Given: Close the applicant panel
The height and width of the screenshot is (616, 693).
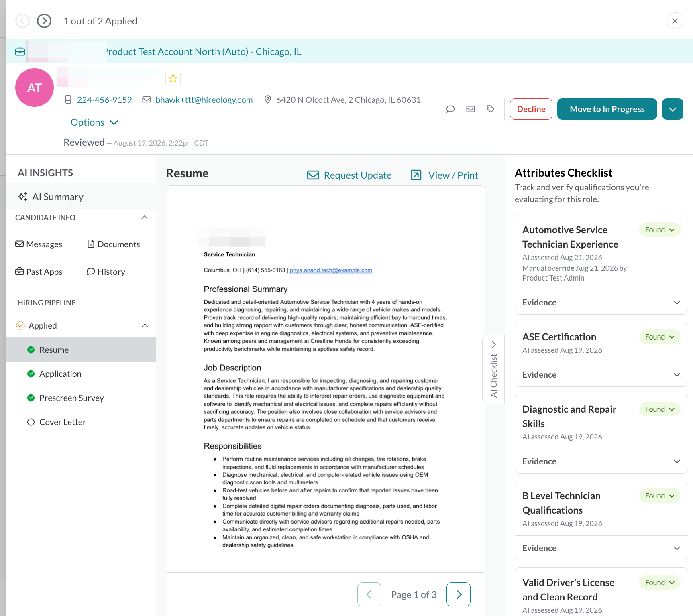Looking at the screenshot, I should (x=675, y=21).
